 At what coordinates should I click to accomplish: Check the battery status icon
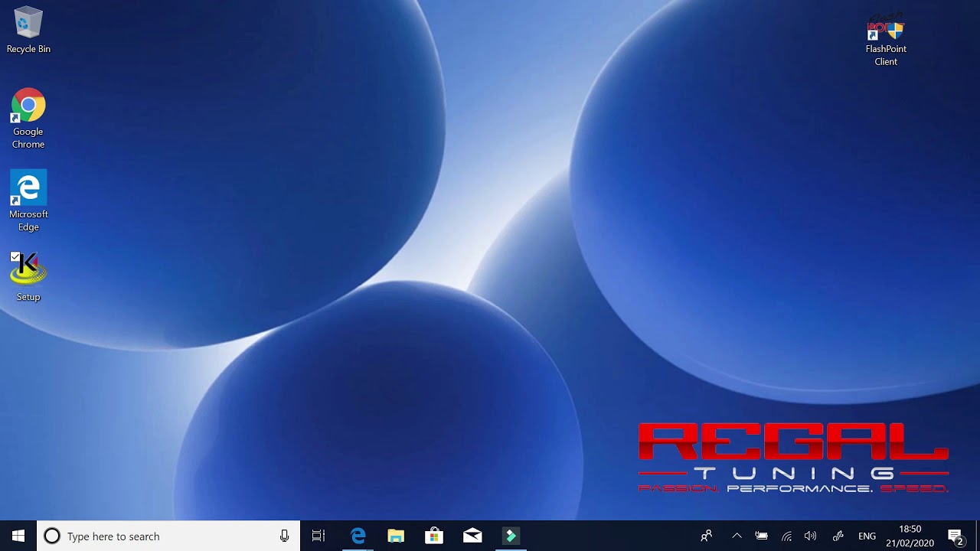(761, 536)
